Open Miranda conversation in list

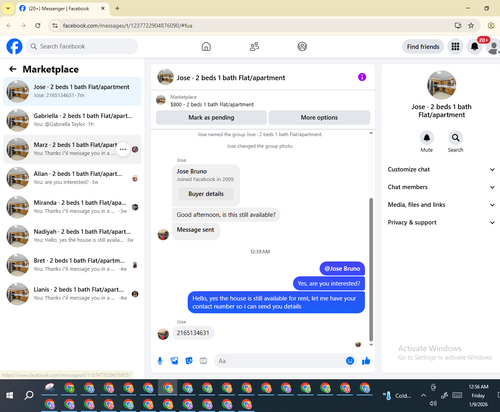point(72,207)
